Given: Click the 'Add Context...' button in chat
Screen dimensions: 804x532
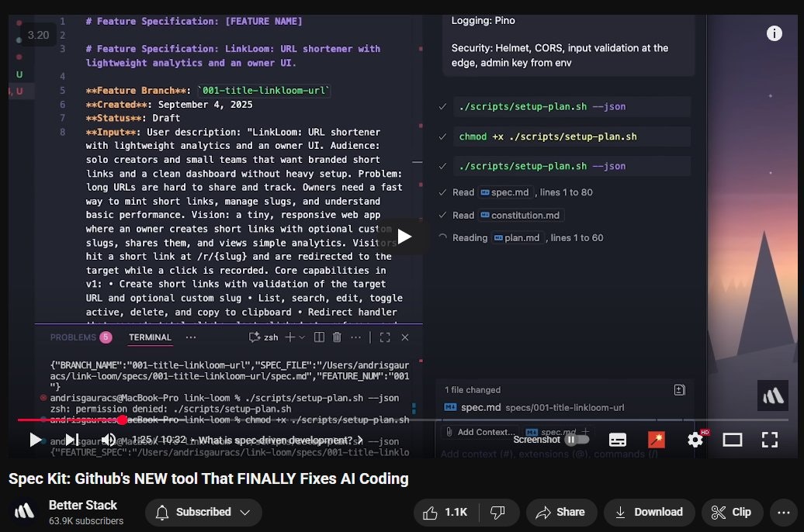Looking at the screenshot, I should coord(480,432).
